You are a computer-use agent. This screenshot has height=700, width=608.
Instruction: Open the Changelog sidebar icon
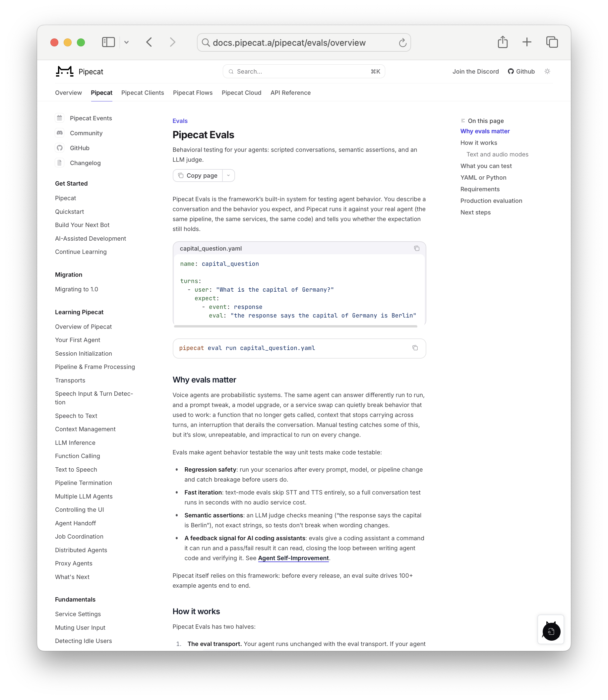[60, 163]
